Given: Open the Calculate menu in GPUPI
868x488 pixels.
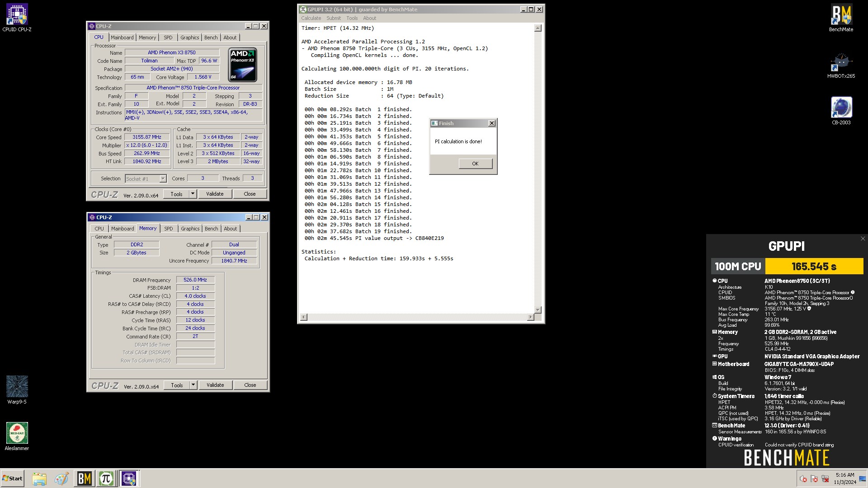Looking at the screenshot, I should pos(311,18).
